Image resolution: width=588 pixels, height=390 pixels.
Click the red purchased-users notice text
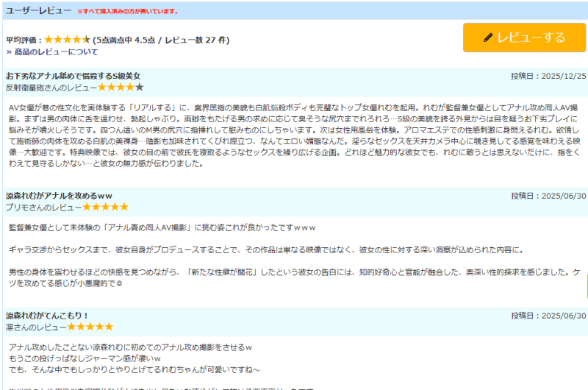click(x=127, y=12)
